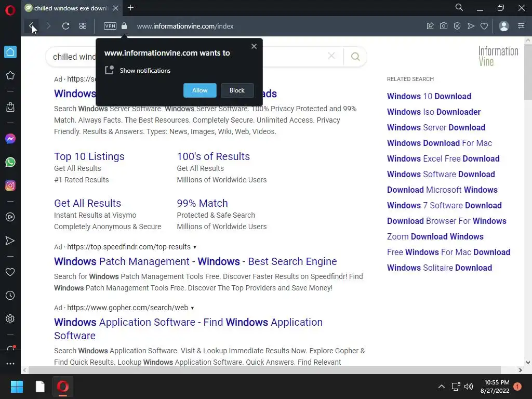Viewport: 532px width, 399px height.
Task: Go forward with the forward arrow
Action: pos(48,26)
